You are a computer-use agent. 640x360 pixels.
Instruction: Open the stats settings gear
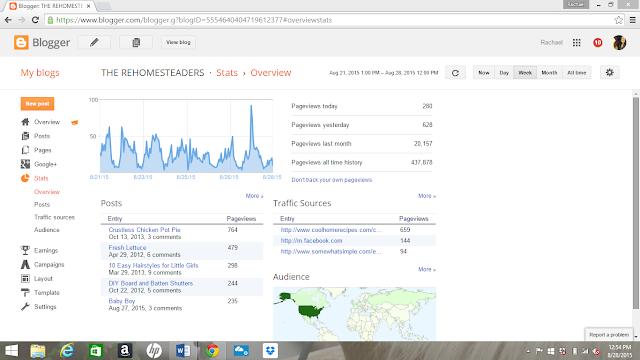pyautogui.click(x=609, y=73)
